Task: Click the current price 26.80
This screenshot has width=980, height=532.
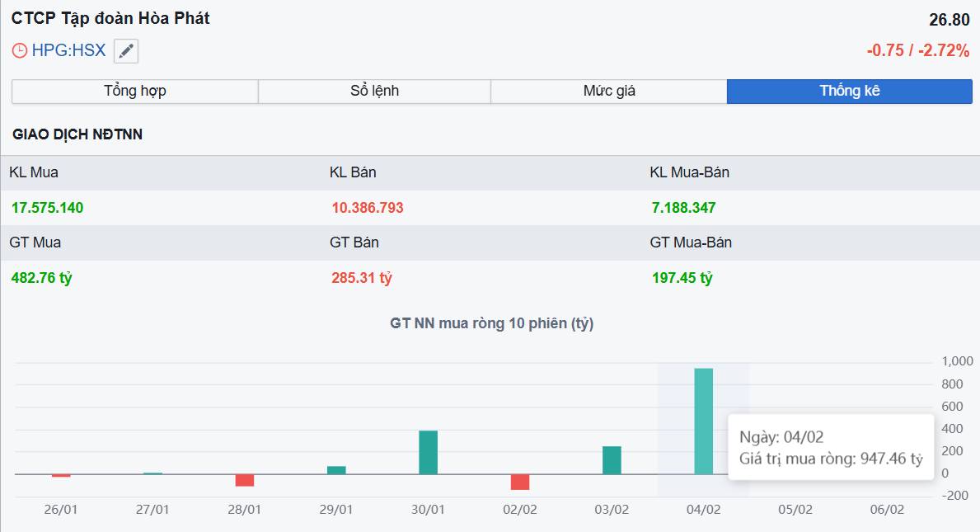Action: (x=949, y=20)
